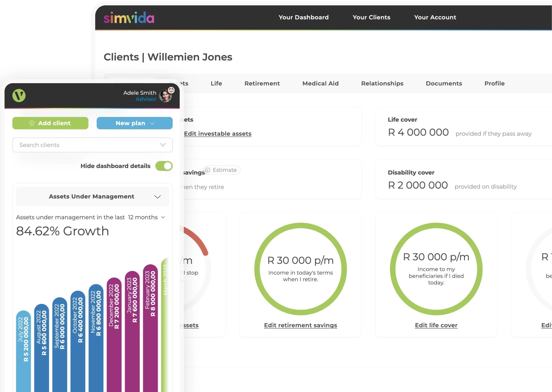This screenshot has width=552, height=392.
Task: Select the August 2022 bar in chart
Action: [x=41, y=348]
